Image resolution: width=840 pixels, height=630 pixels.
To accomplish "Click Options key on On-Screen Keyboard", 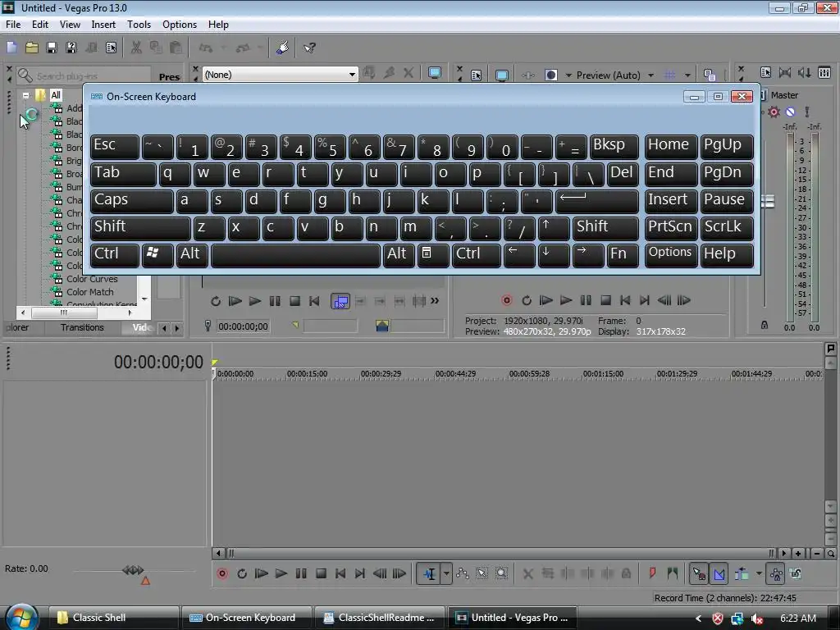I will 671,255.
